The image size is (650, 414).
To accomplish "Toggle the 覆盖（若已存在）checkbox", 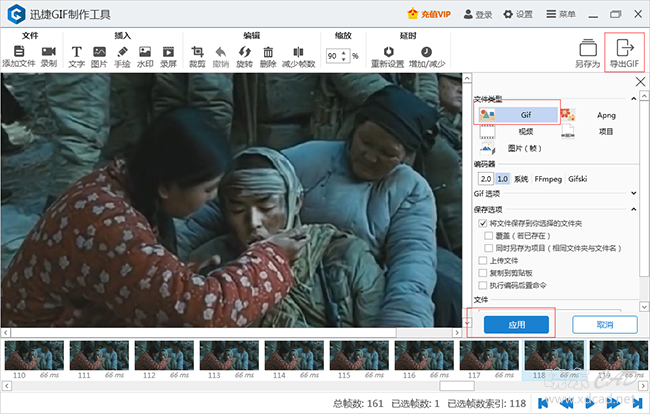I will 488,236.
